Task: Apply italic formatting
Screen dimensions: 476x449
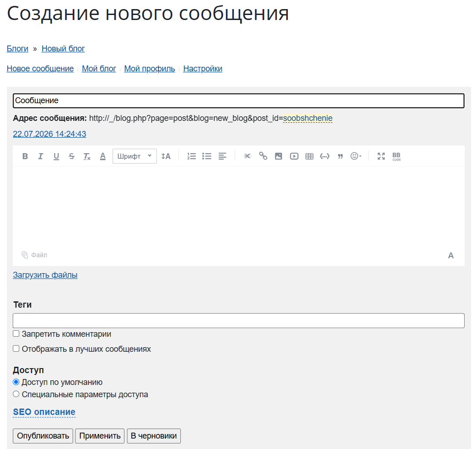Action: coord(40,156)
